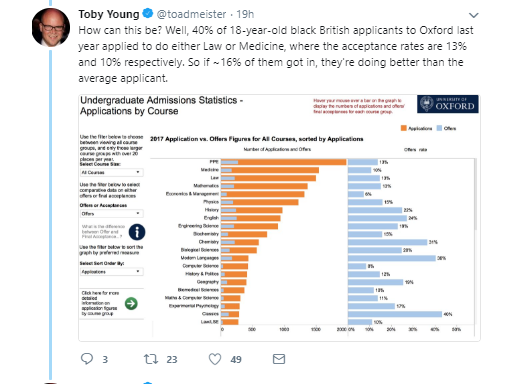Click the blue verified badge by Toby Young
Viewport: 512px width, 384px height.
[148, 14]
